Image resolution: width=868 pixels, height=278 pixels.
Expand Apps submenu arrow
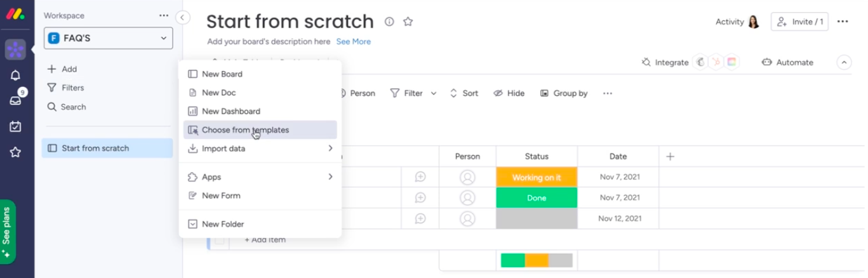click(330, 177)
